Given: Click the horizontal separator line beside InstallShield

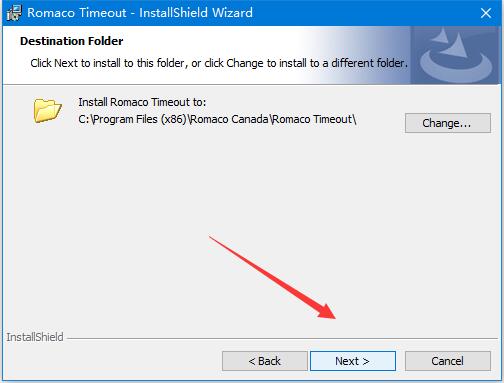Looking at the screenshot, I should (x=282, y=339).
